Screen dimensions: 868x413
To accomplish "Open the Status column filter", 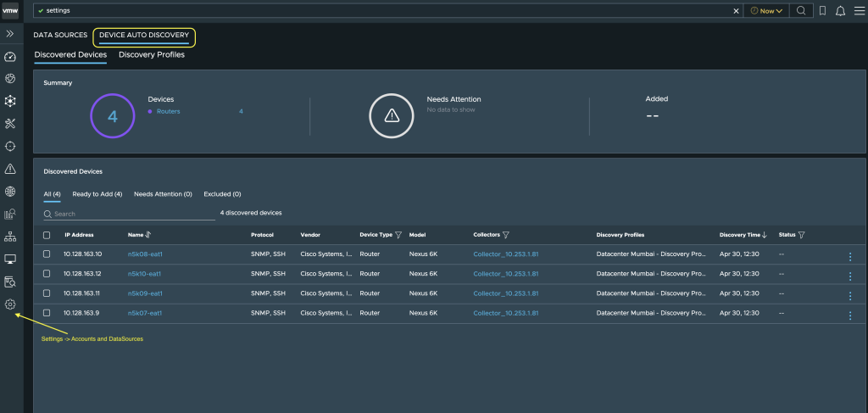I will click(x=801, y=235).
